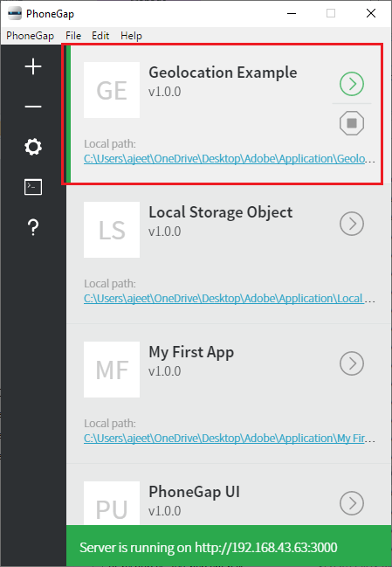
Task: Open the Help menu
Action: pyautogui.click(x=131, y=36)
